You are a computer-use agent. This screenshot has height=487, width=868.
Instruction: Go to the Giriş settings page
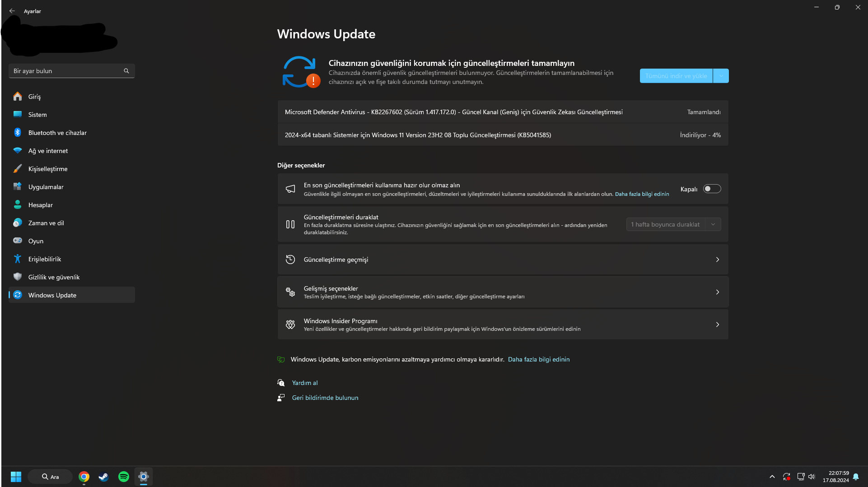click(72, 96)
